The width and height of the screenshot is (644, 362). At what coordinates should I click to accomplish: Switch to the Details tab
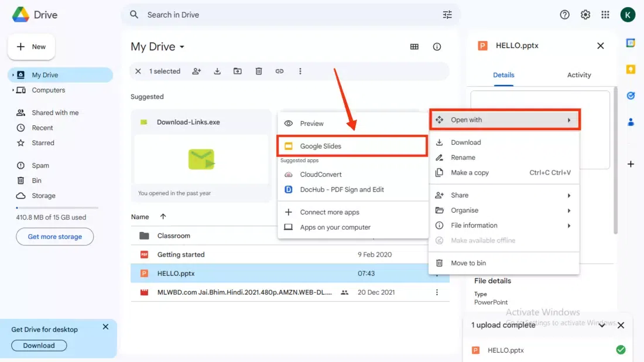[x=503, y=75]
